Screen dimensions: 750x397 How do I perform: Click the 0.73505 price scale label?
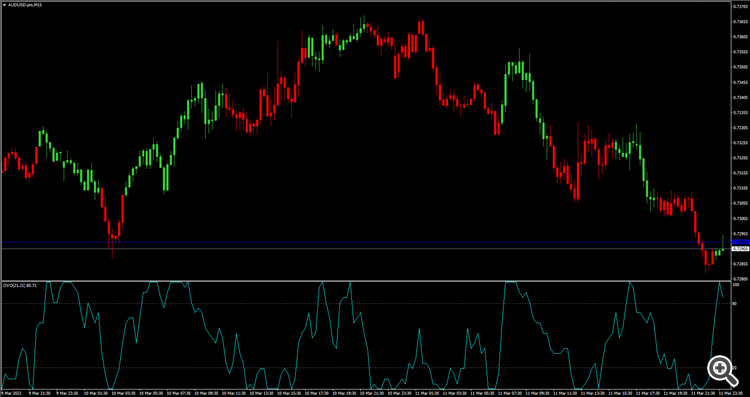[x=741, y=67]
